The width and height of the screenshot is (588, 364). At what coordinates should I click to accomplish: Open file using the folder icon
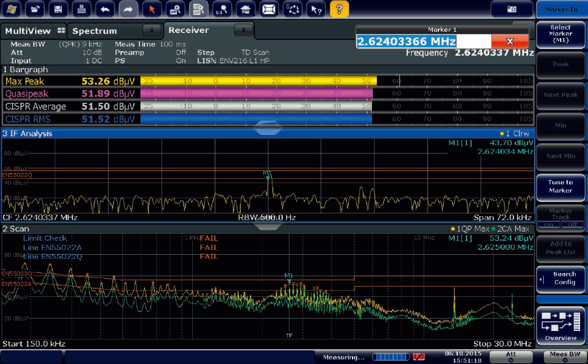pyautogui.click(x=35, y=9)
